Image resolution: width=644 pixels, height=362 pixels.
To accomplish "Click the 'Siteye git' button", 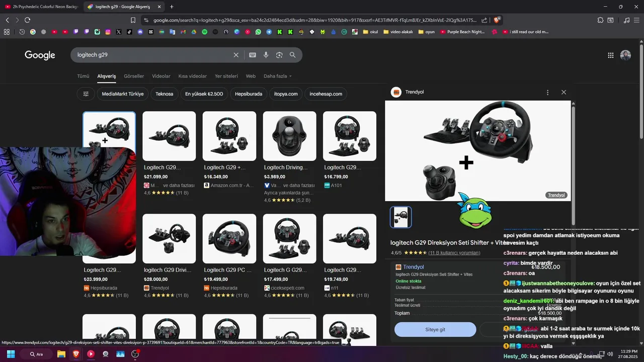I will coord(435,329).
